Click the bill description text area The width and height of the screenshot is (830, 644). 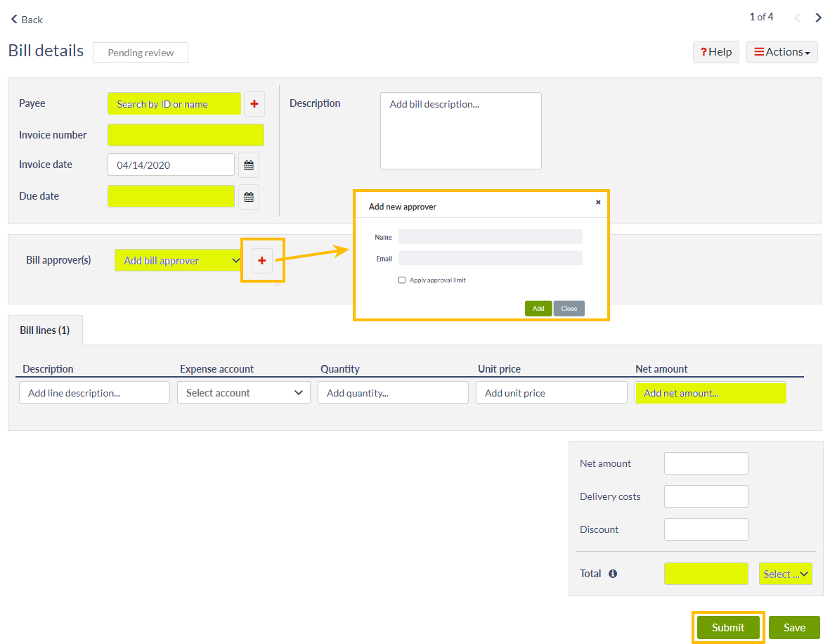[x=461, y=131]
